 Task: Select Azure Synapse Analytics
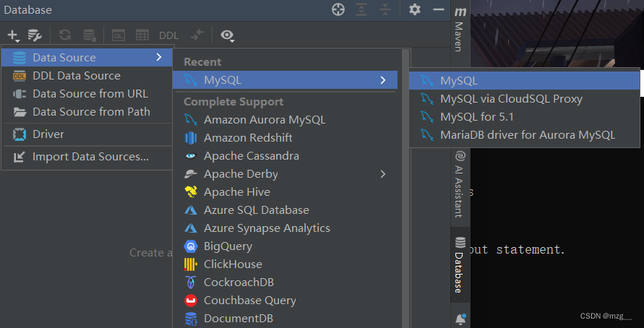[x=285, y=228]
